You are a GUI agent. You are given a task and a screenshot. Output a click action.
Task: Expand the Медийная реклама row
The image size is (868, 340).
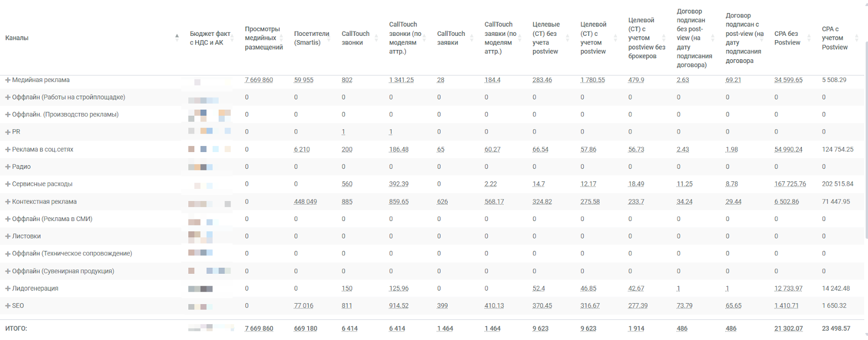coord(8,80)
